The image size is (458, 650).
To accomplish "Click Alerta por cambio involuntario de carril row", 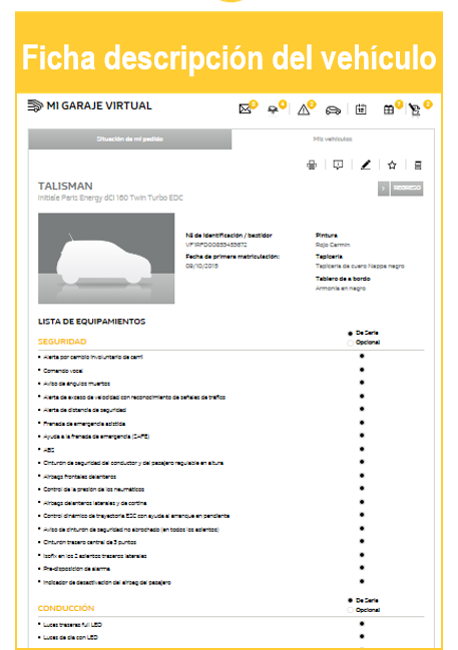I will (x=231, y=357).
